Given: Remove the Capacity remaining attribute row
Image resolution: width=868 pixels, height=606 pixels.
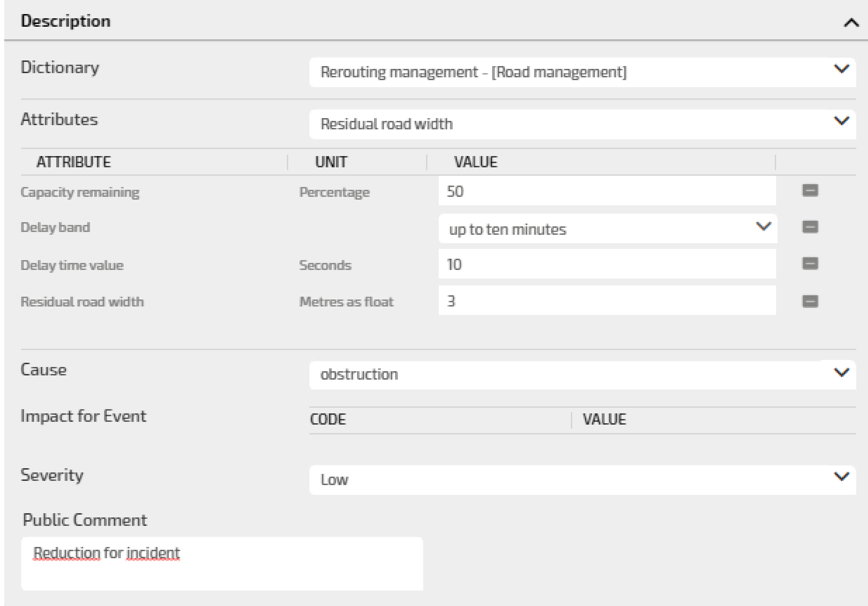Looking at the screenshot, I should [x=810, y=190].
